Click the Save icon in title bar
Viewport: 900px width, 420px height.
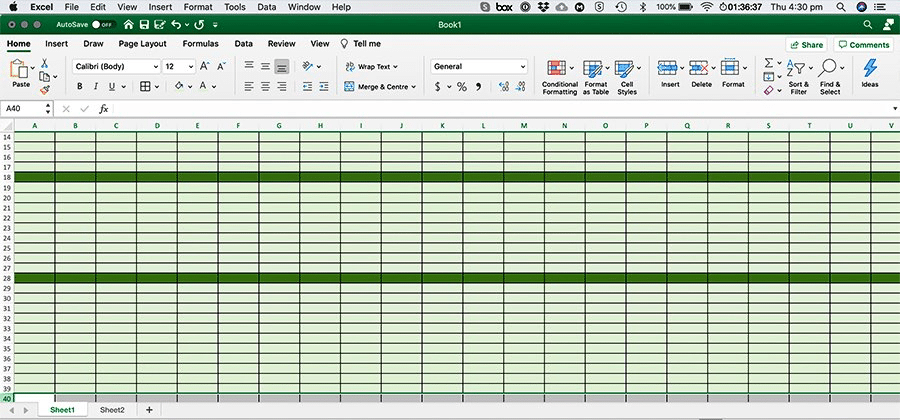(145, 25)
